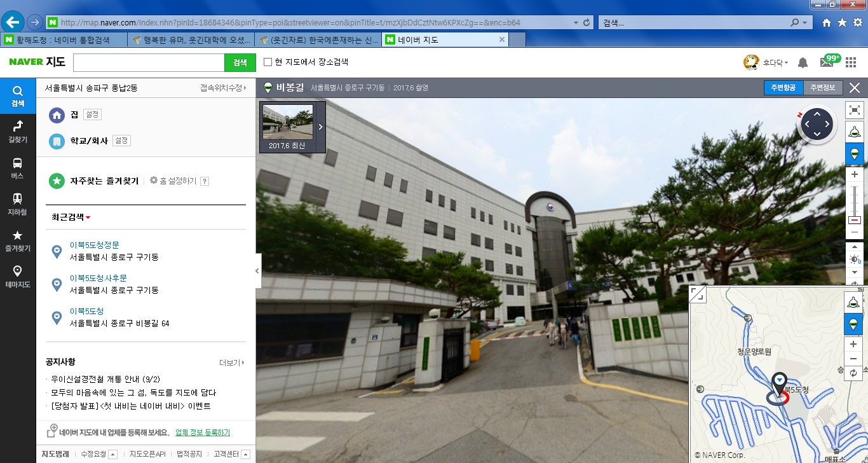Check the 현 지도에서 장소검색 checkbox
Screen dimensions: 868x463
point(268,62)
